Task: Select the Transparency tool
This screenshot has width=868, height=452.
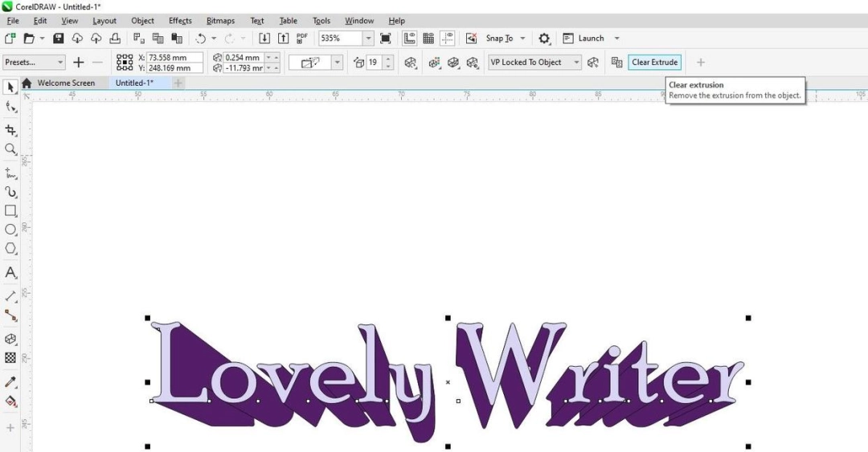Action: [x=10, y=358]
